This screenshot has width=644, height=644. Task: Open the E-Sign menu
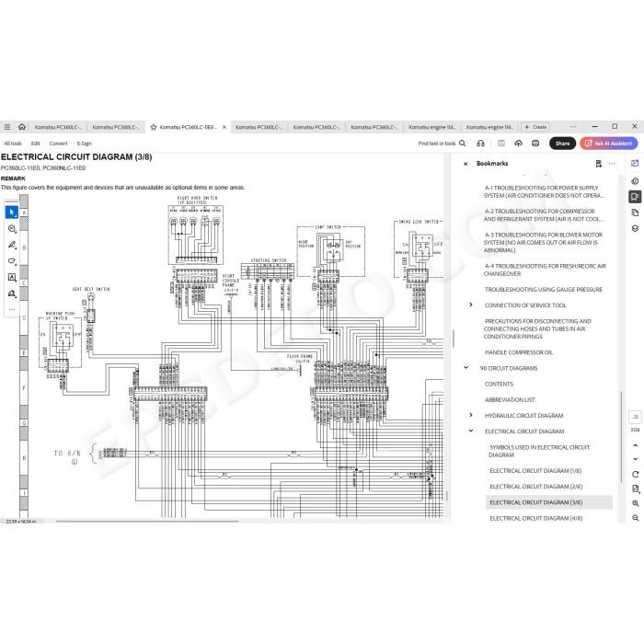coord(85,144)
